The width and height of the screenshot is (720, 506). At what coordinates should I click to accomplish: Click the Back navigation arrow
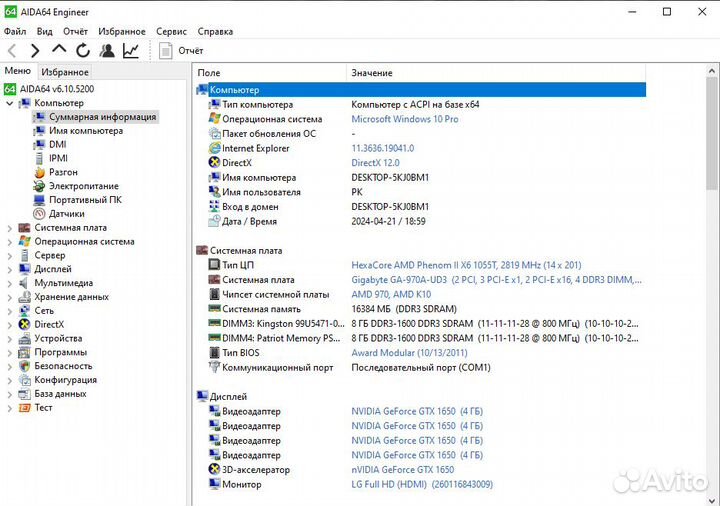(x=12, y=51)
